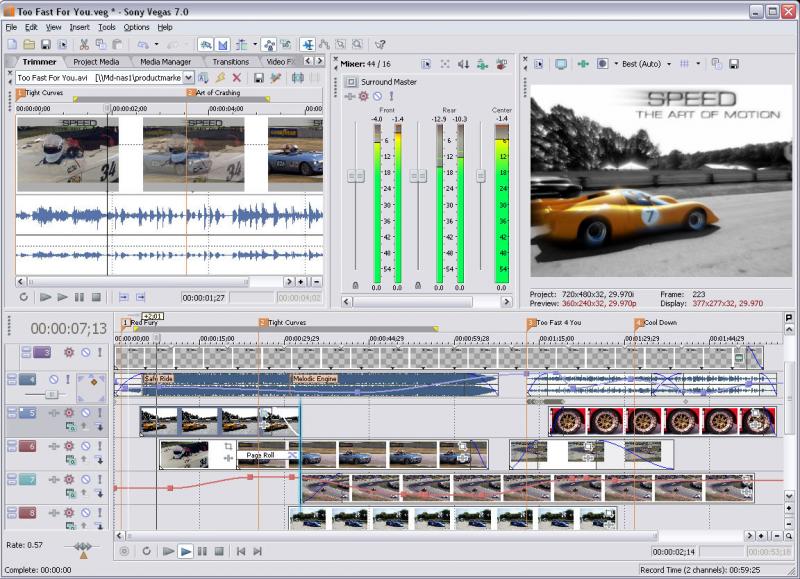The width and height of the screenshot is (800, 579).
Task: Mute track 4
Action: [x=54, y=380]
